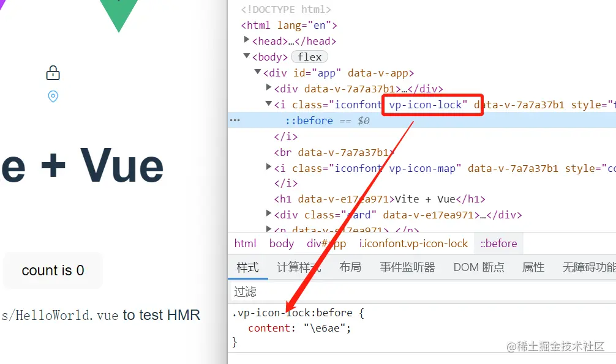
Task: Click the "\e6ae" content value
Action: pos(324,328)
